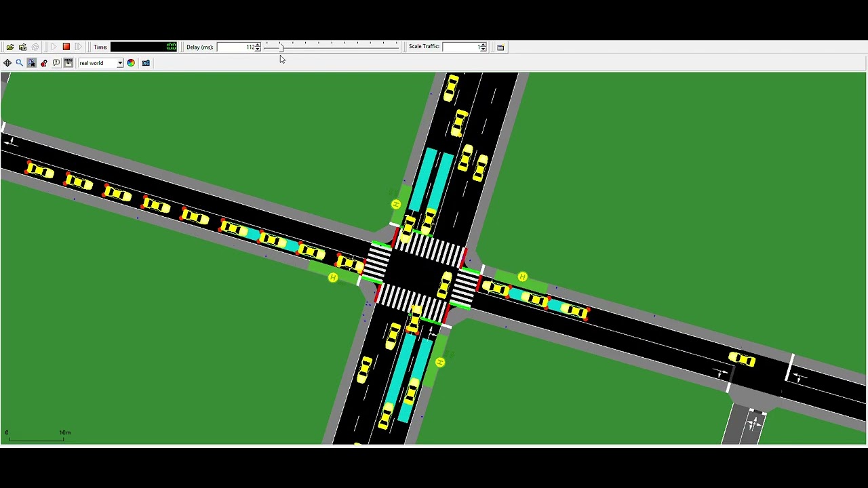
Task: Select the taxi inside the intersection center
Action: pyautogui.click(x=445, y=285)
